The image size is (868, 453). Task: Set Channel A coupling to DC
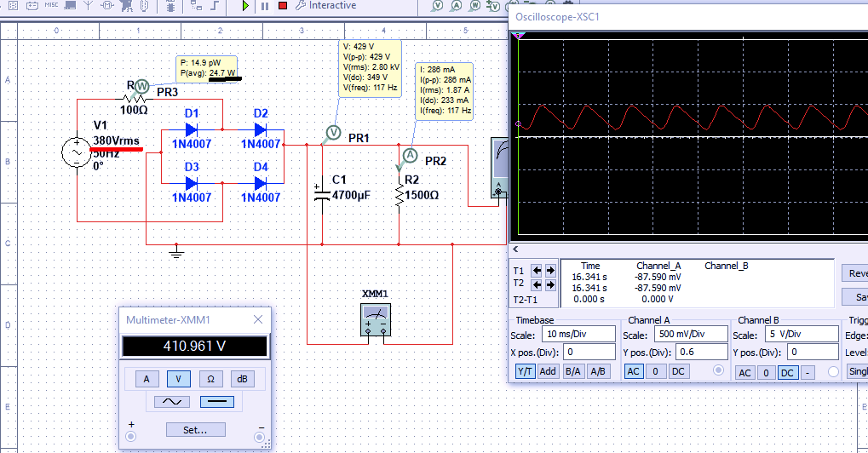[x=678, y=372]
